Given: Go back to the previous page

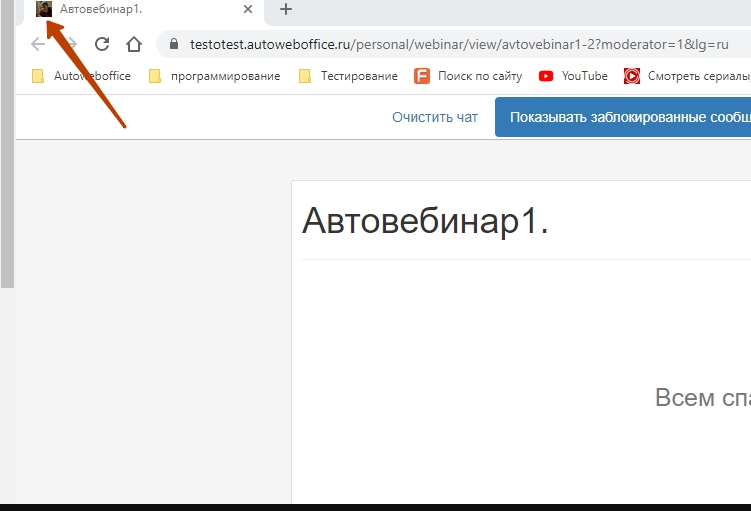Looking at the screenshot, I should (38, 44).
